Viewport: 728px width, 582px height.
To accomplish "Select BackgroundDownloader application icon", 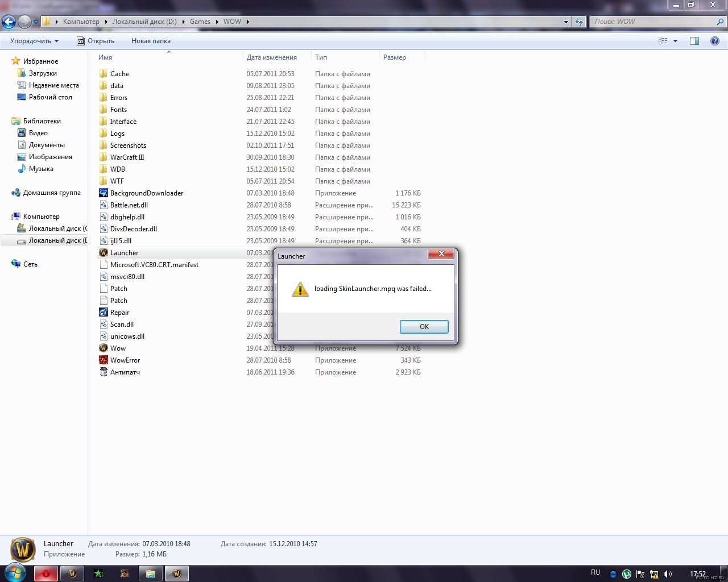I will (103, 193).
